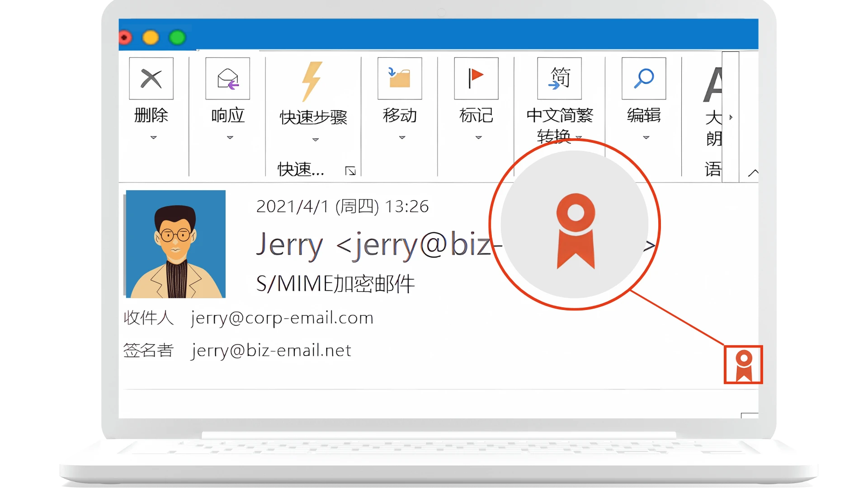This screenshot has width=868, height=488.
Task: Open the Mark (标记) dropdown arrow
Action: click(478, 137)
